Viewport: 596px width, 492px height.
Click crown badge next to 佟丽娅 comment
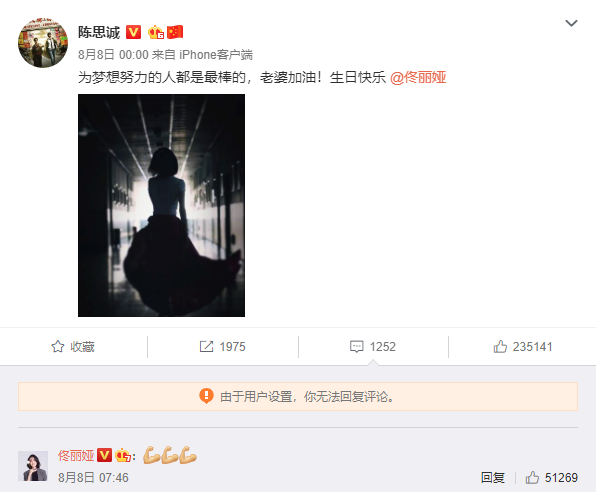pyautogui.click(x=123, y=455)
